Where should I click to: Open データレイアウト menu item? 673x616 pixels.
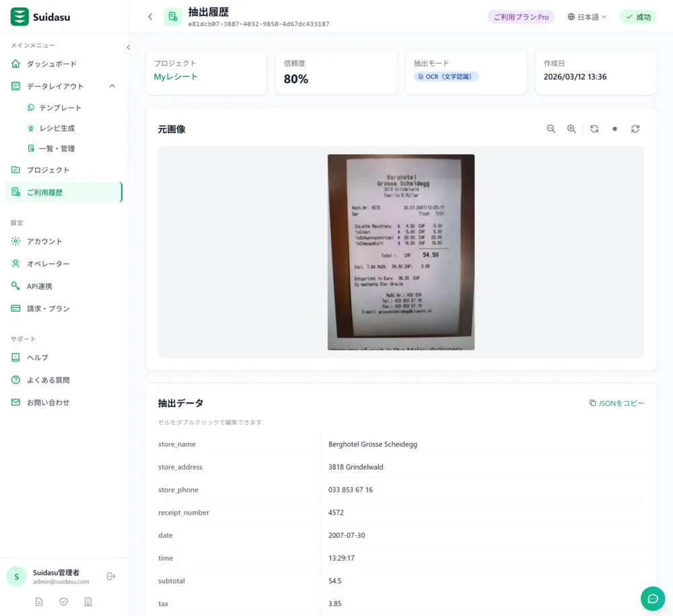point(63,86)
